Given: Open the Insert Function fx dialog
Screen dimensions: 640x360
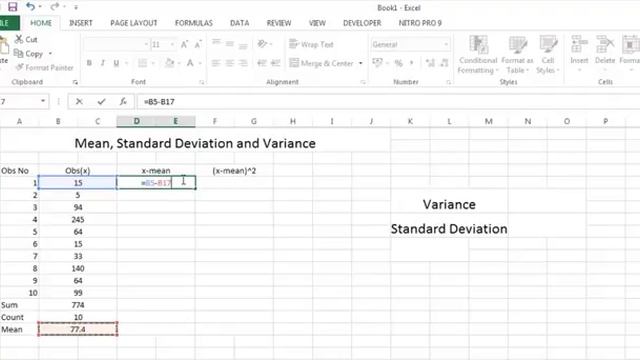Looking at the screenshot, I should pos(123,102).
